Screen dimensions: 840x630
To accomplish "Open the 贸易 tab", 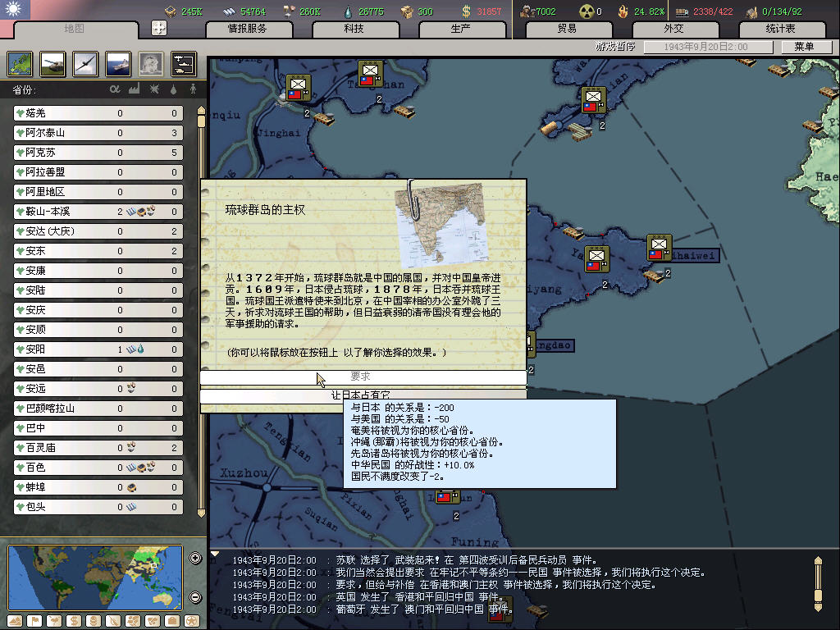I will (568, 29).
